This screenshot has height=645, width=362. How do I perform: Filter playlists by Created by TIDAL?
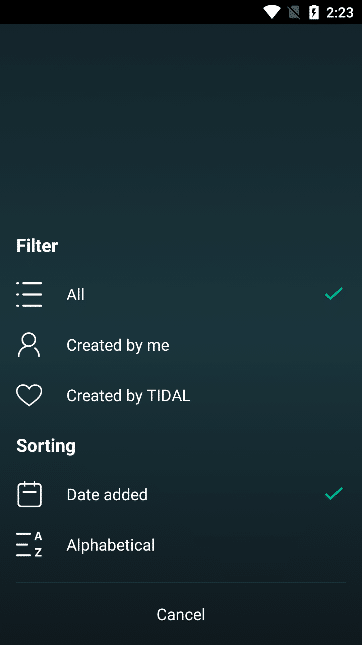tap(181, 395)
